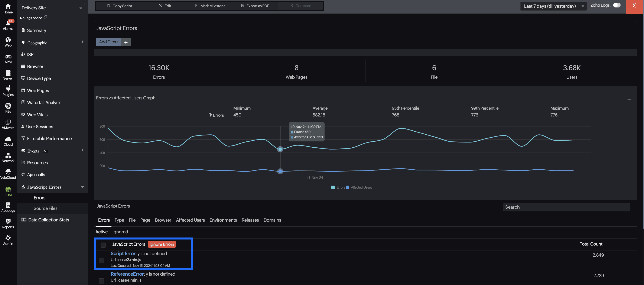Screen dimensions: 644x285
Task: Click the Copy Script button
Action: click(x=119, y=6)
